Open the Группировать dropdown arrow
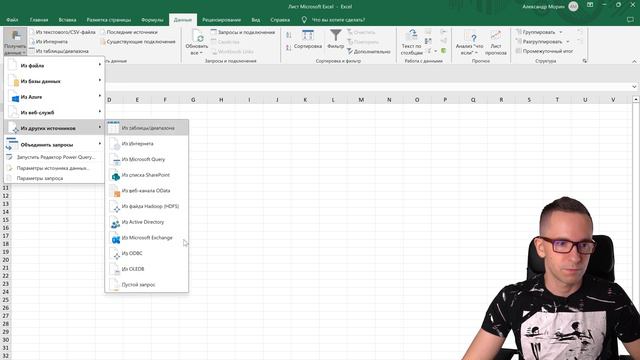This screenshot has height=360, width=640. (x=561, y=32)
